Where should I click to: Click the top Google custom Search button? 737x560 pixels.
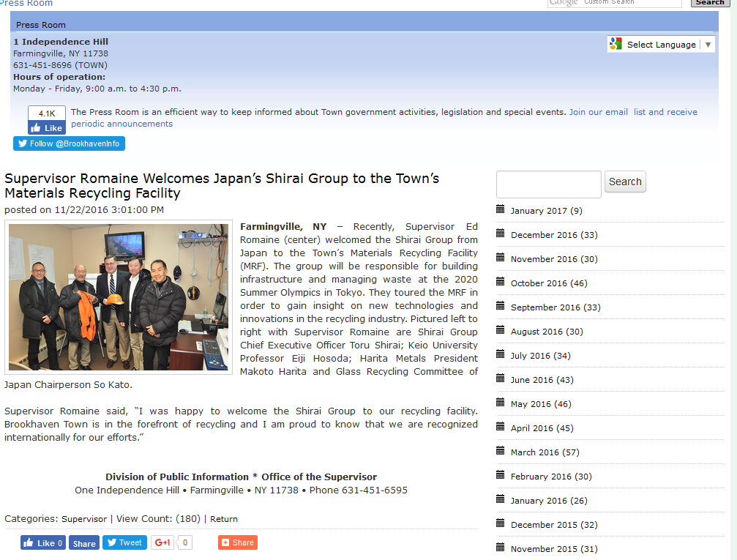pos(710,2)
